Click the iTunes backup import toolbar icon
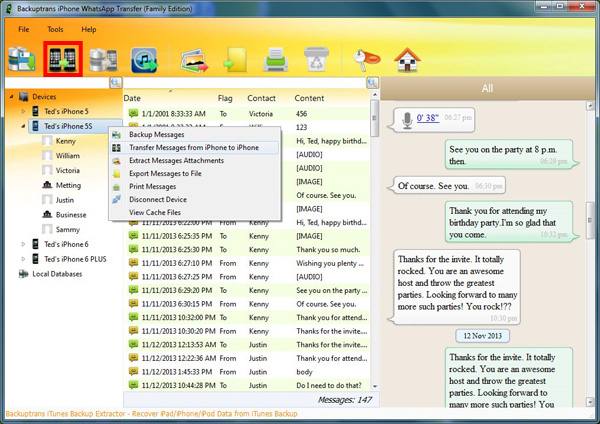 [x=144, y=60]
